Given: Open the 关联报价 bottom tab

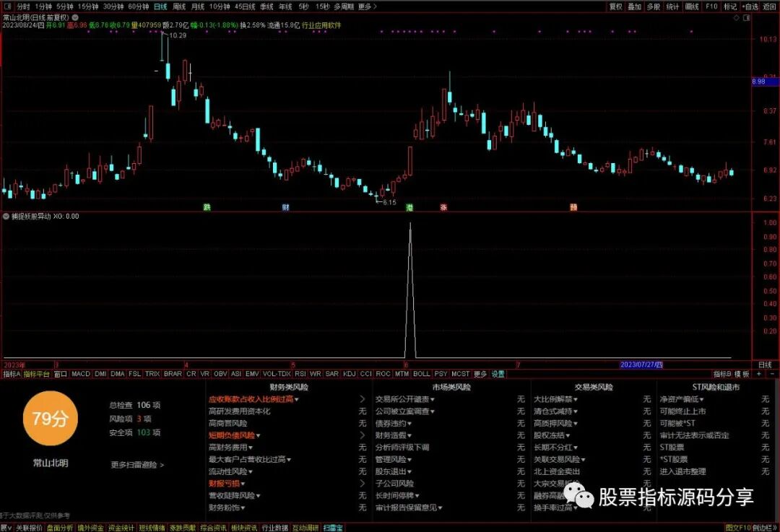Looking at the screenshot, I should point(30,528).
